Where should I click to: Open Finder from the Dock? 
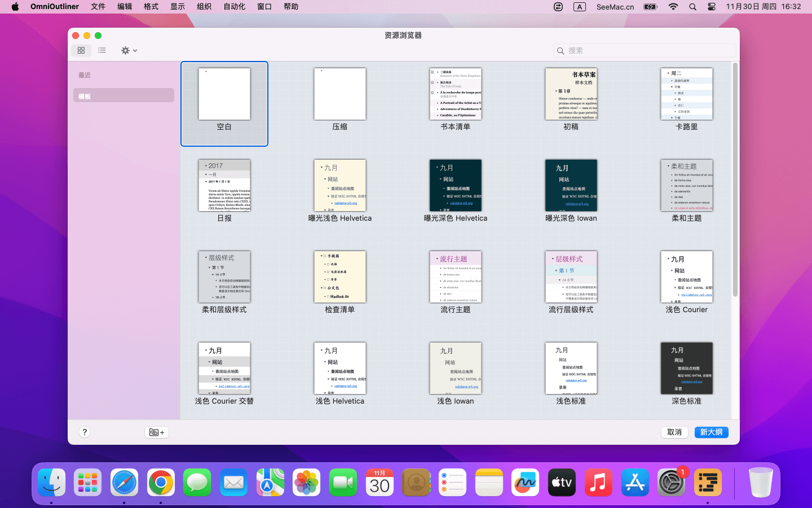(51, 483)
